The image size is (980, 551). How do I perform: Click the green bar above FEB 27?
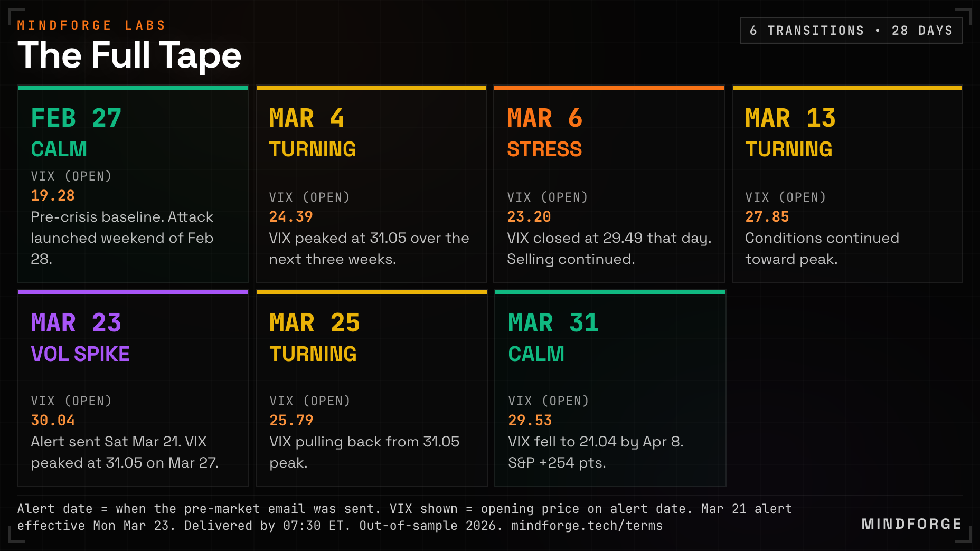133,88
